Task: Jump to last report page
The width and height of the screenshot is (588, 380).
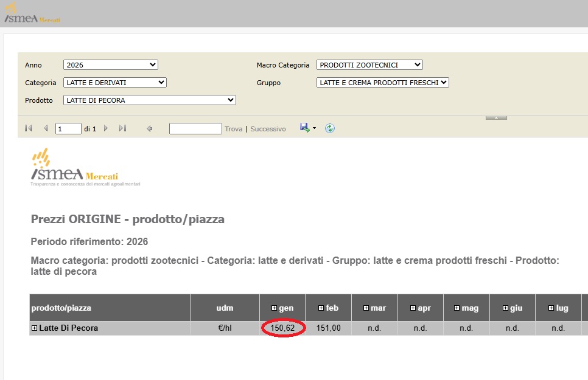Action: tap(122, 128)
